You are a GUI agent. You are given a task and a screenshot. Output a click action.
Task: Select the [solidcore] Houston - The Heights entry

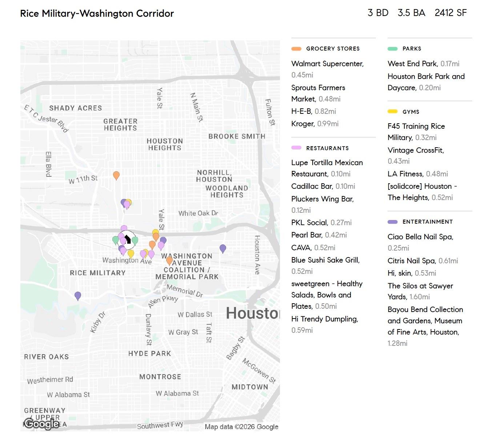coord(422,192)
